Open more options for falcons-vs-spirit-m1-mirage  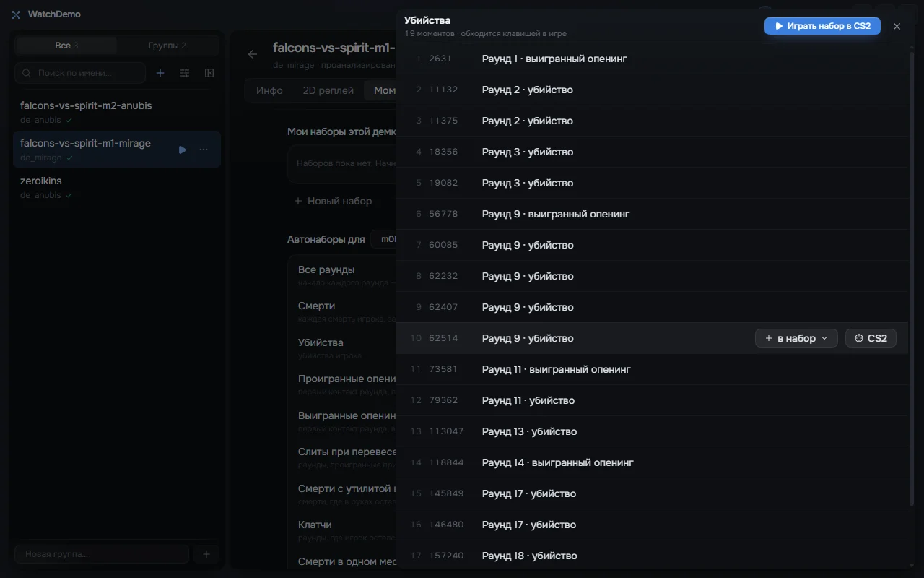[204, 150]
